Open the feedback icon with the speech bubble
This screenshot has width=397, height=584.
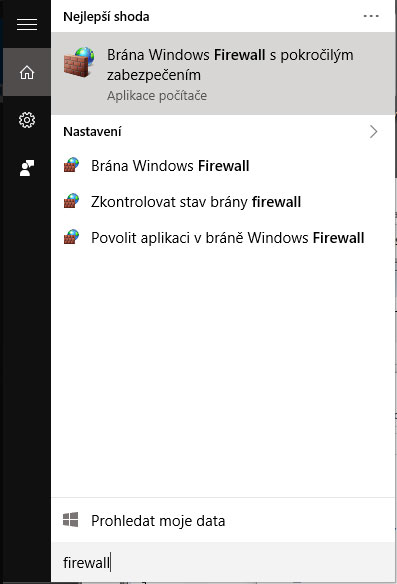tap(27, 168)
